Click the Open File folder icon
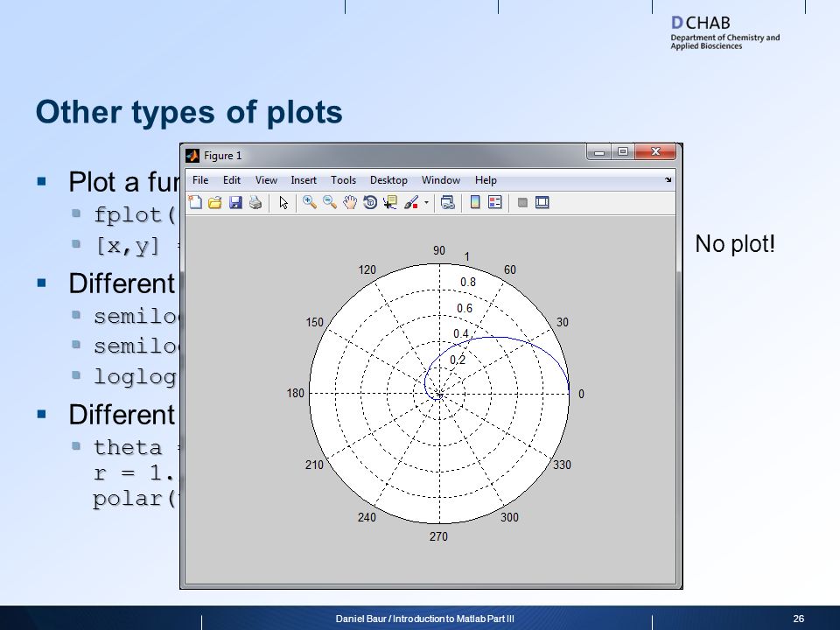 coord(215,202)
